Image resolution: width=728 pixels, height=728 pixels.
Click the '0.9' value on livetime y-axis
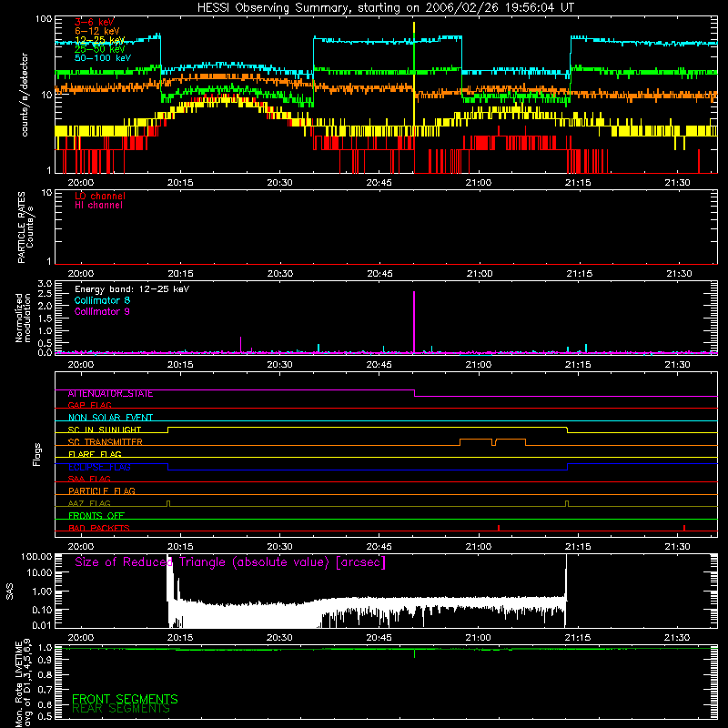(45, 661)
